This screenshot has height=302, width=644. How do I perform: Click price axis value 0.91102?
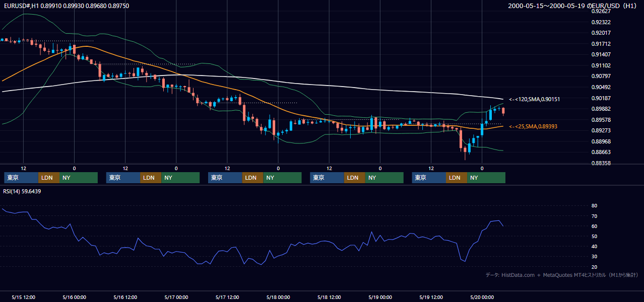pos(601,65)
